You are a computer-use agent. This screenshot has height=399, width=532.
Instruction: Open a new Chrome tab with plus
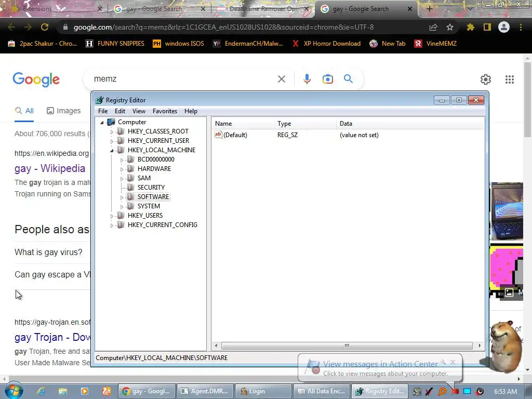(429, 9)
